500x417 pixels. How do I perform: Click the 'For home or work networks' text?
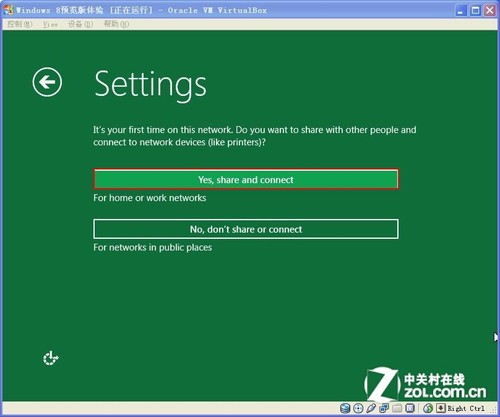click(150, 198)
